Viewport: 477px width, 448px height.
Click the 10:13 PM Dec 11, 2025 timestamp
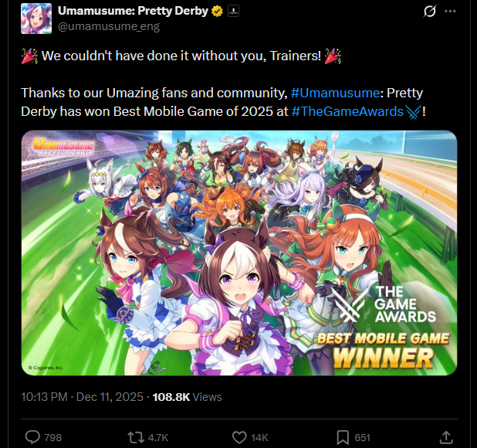[82, 397]
